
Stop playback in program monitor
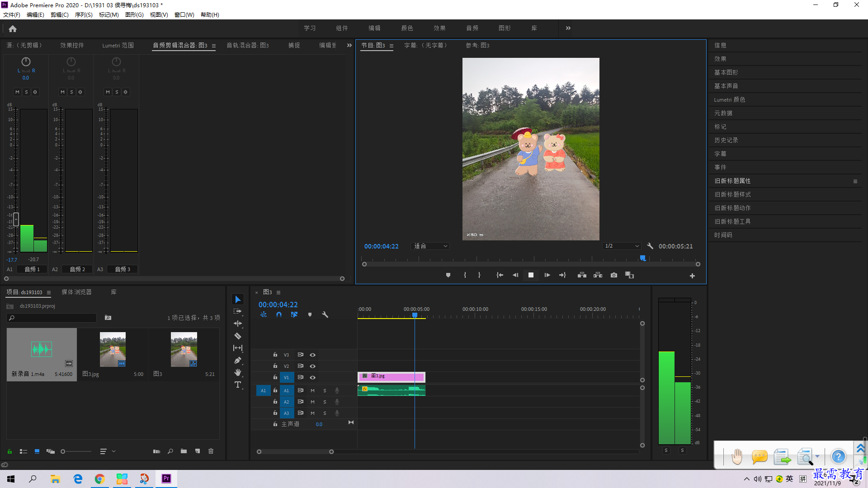[x=531, y=275]
